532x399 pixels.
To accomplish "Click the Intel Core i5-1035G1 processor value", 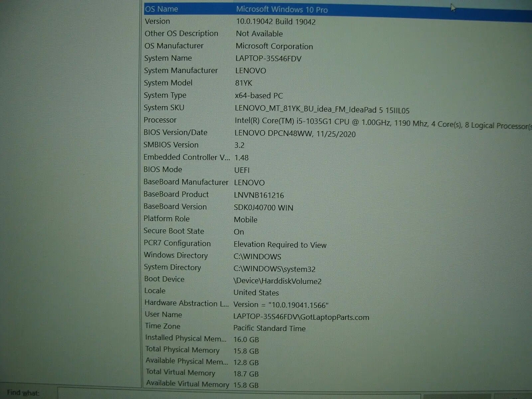I will [x=383, y=123].
